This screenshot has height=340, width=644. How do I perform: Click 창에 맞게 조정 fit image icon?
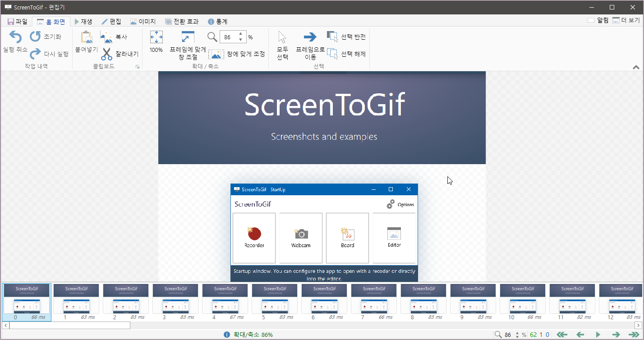pyautogui.click(x=216, y=54)
